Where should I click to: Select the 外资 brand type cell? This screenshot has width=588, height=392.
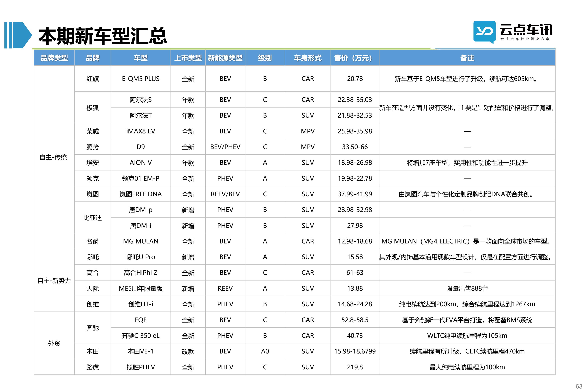tap(54, 343)
